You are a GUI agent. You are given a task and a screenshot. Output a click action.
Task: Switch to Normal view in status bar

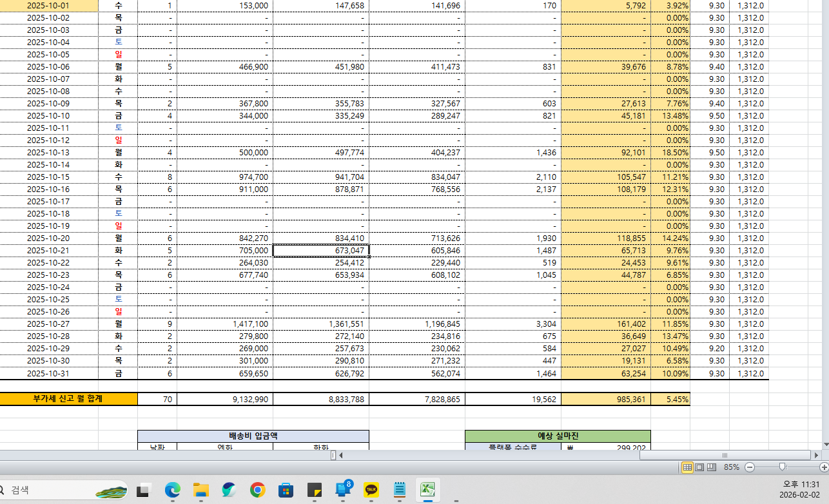[x=687, y=467]
